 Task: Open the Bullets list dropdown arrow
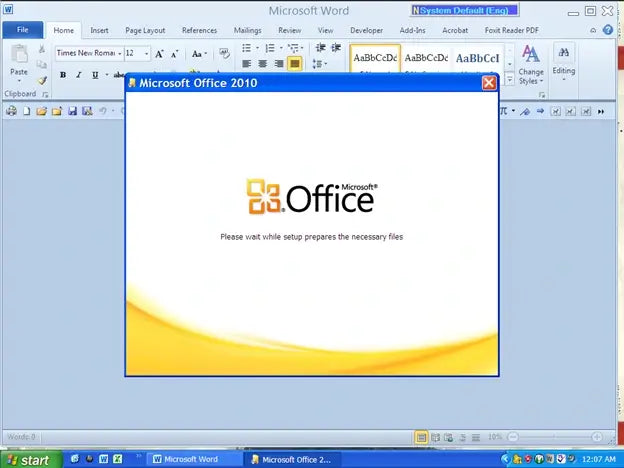(257, 48)
